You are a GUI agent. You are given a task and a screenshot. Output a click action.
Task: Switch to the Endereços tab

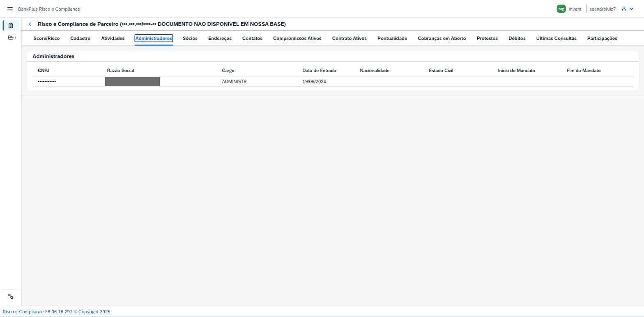tap(220, 38)
